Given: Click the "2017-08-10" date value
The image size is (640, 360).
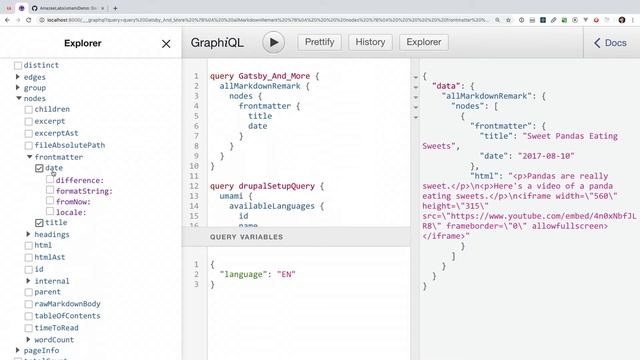Looking at the screenshot, I should click(x=546, y=156).
